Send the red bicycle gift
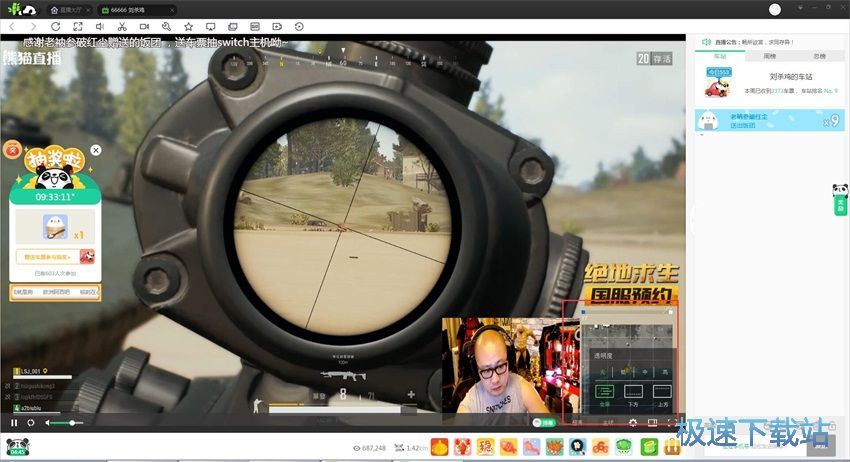Screen dimensions: 850x462 (x=601, y=447)
